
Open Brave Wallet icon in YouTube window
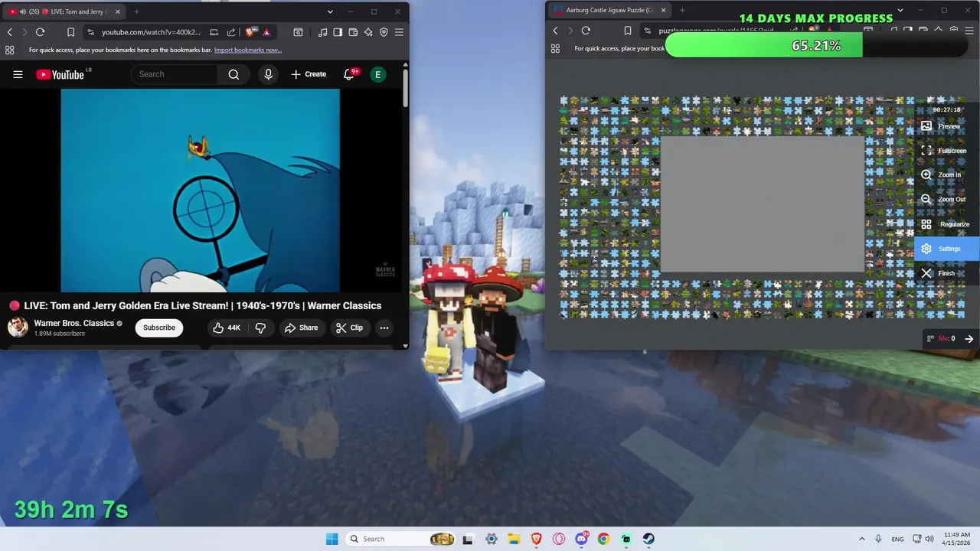click(x=353, y=32)
